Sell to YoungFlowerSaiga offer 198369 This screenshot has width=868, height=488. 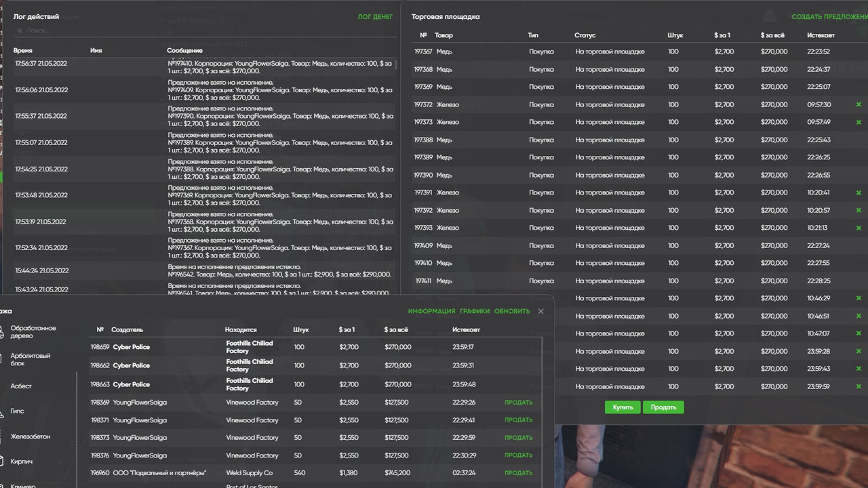518,403
